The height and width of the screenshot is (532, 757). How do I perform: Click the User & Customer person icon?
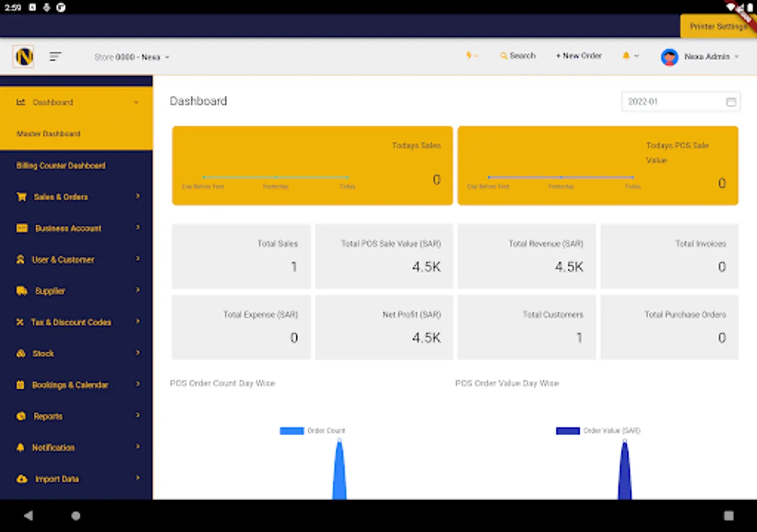21,259
